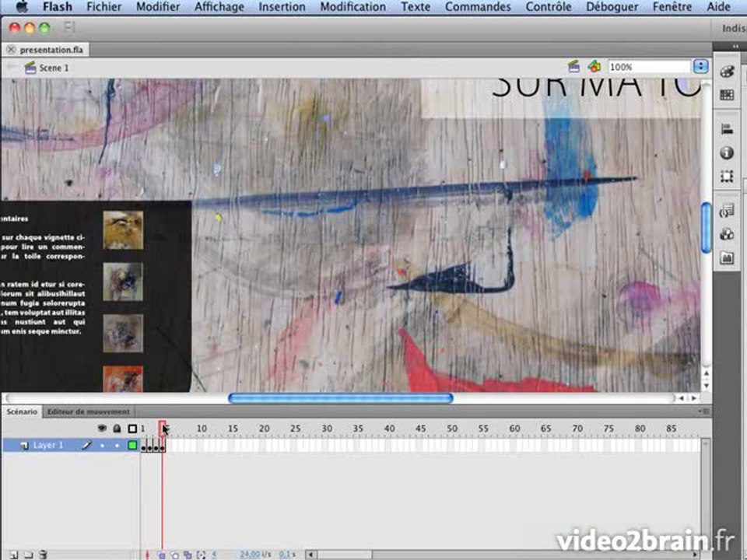The image size is (747, 560).
Task: Open the Affichage menu
Action: tap(219, 7)
